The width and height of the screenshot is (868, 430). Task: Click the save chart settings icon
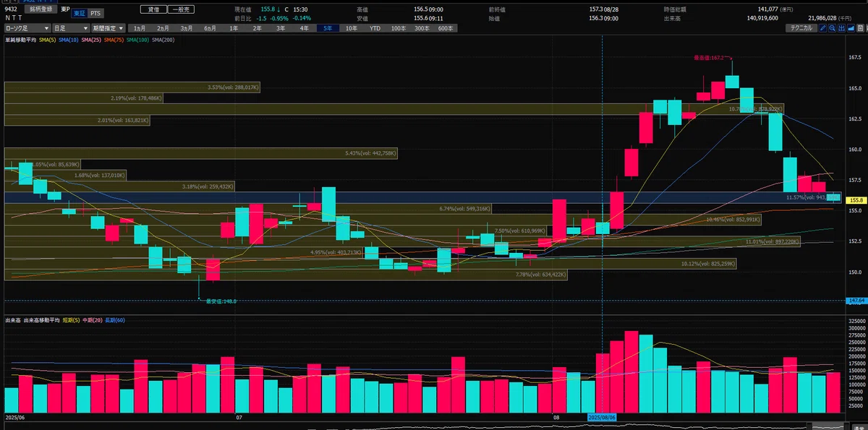click(x=861, y=28)
